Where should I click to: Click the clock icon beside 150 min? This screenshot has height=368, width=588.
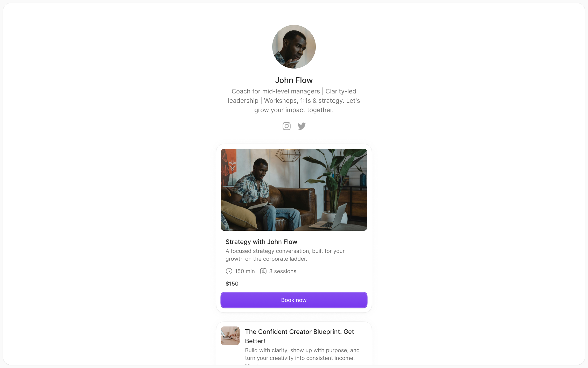pyautogui.click(x=229, y=271)
